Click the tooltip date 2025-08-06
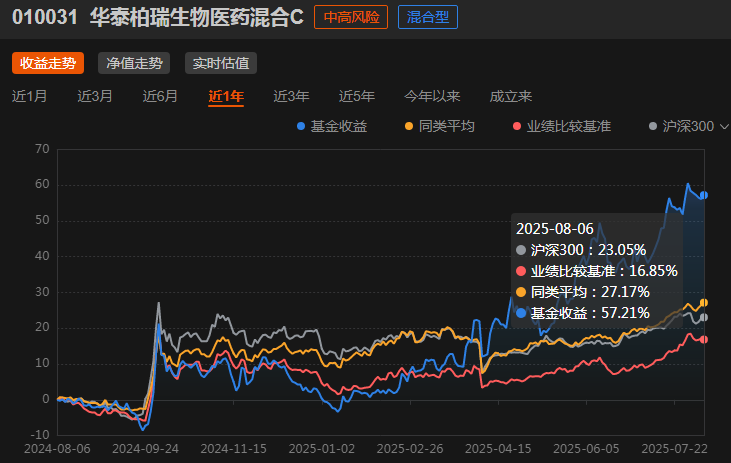731x463 pixels. tap(555, 229)
